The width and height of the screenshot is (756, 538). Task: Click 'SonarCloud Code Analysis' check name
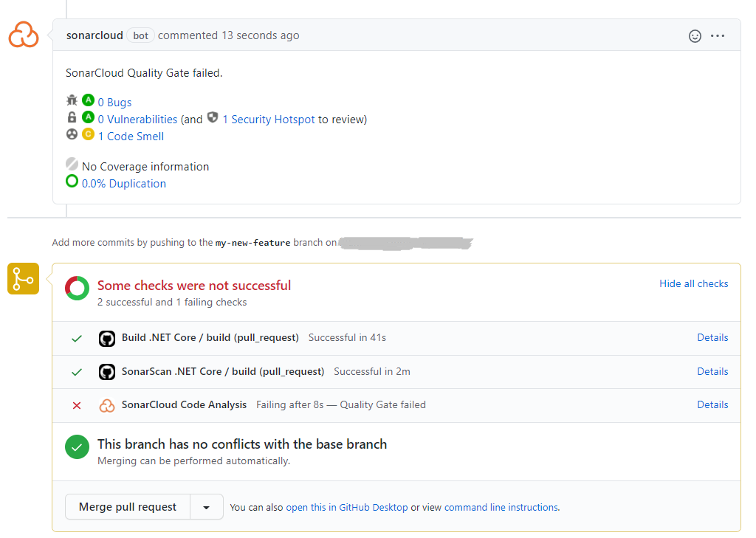[184, 404]
